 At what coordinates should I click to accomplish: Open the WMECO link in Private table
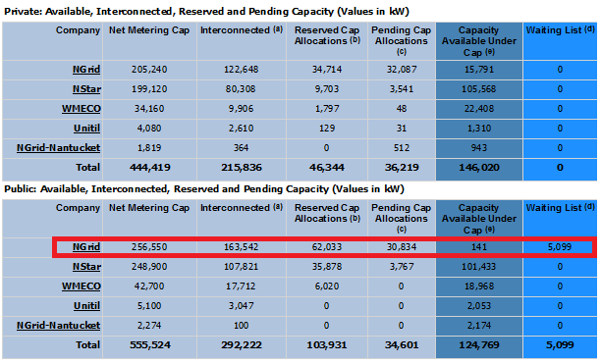click(82, 109)
